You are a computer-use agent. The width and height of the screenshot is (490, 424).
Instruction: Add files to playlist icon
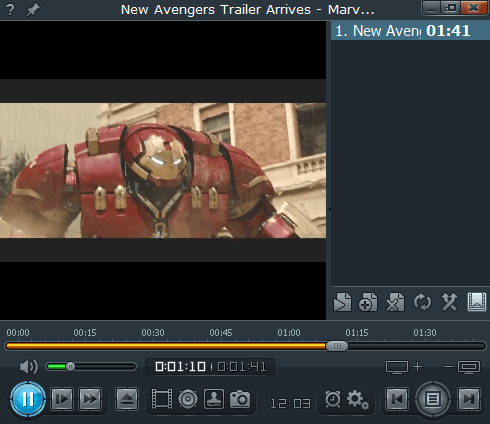tap(368, 302)
